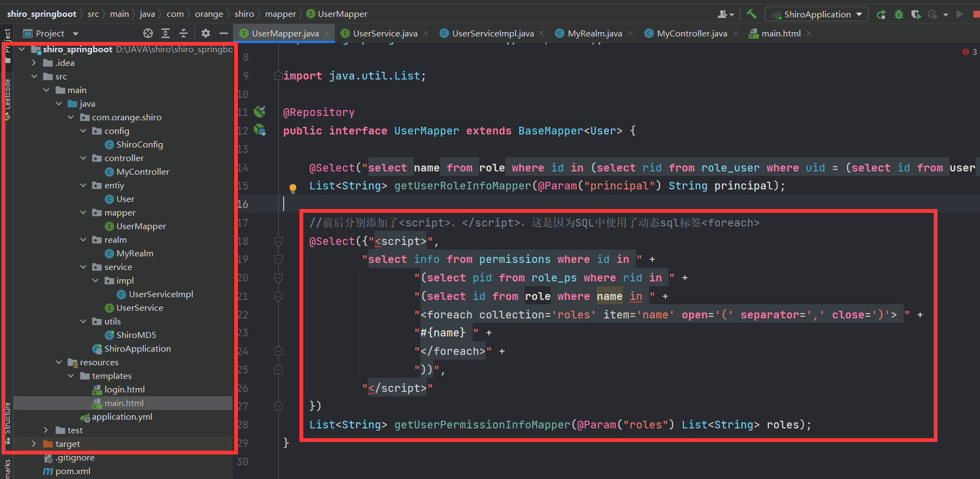980x479 pixels.
Task: Collapse the service package
Action: click(x=83, y=267)
